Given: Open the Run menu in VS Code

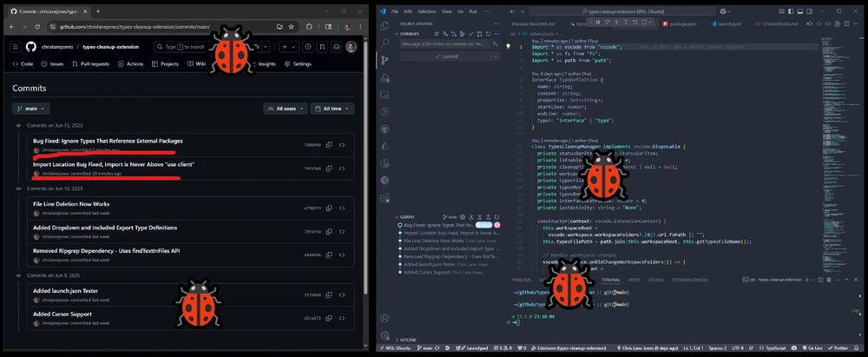Looking at the screenshot, I should point(473,11).
